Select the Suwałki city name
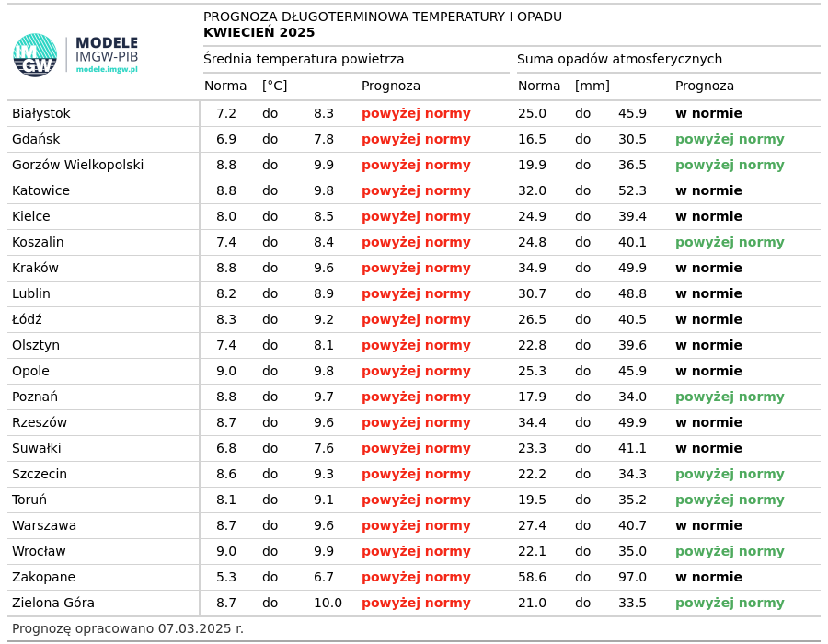828x644 pixels. (x=37, y=448)
